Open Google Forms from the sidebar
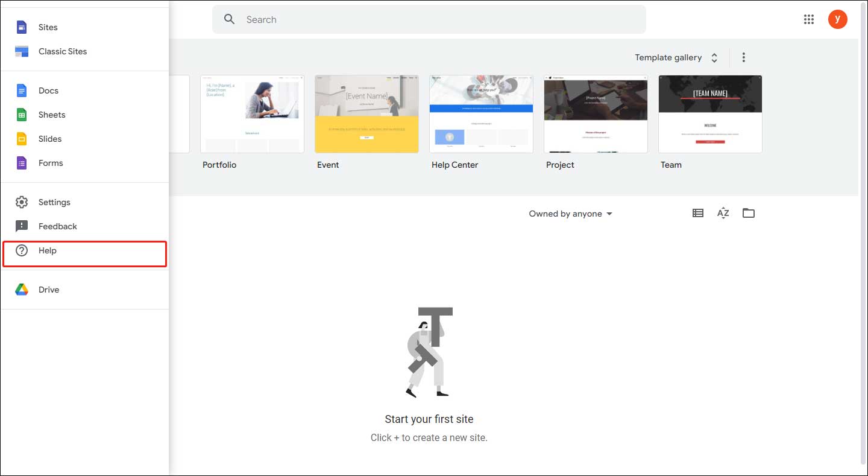 click(x=51, y=163)
